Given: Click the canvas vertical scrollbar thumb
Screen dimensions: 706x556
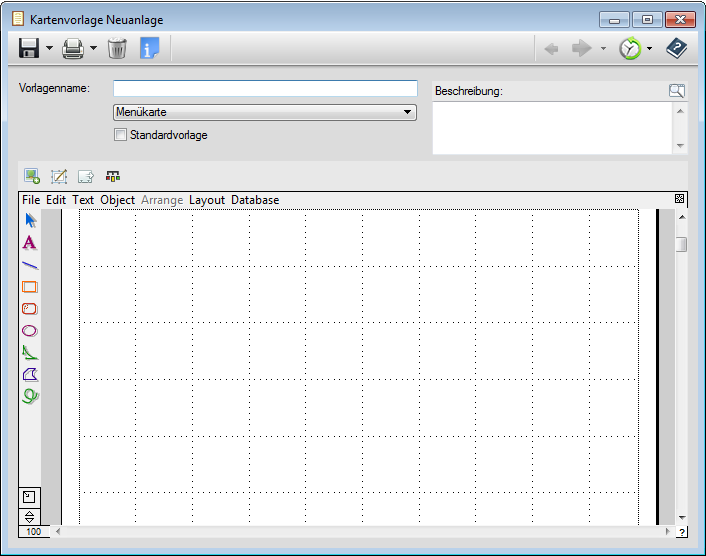Looking at the screenshot, I should click(681, 244).
